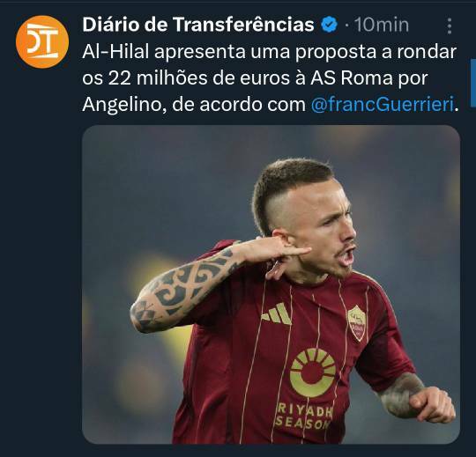Click the tweet text about Al-Hilal proposal
This screenshot has width=476, height=457.
coord(270,78)
